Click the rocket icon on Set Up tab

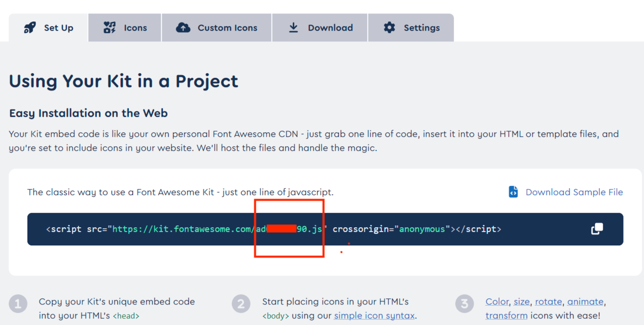(x=30, y=28)
